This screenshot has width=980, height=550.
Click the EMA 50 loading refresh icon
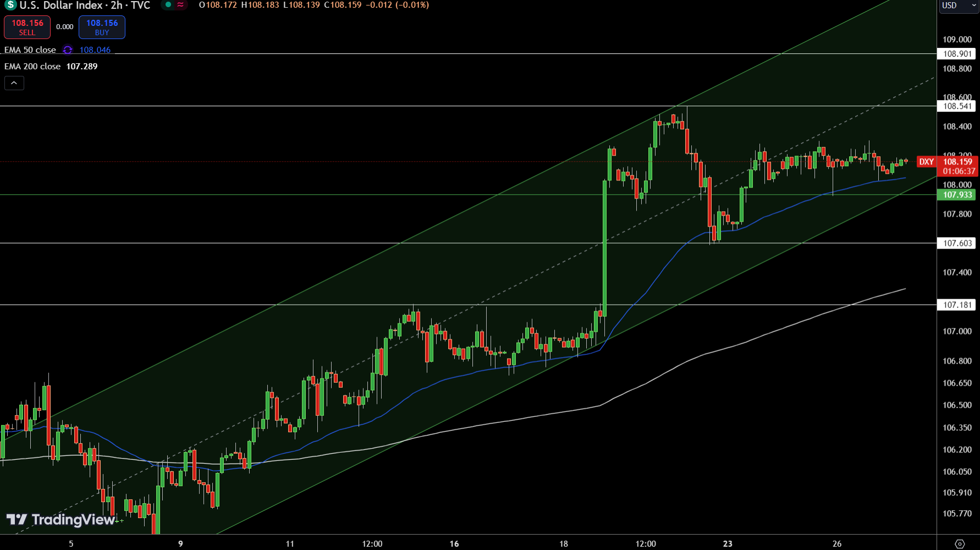[x=68, y=50]
